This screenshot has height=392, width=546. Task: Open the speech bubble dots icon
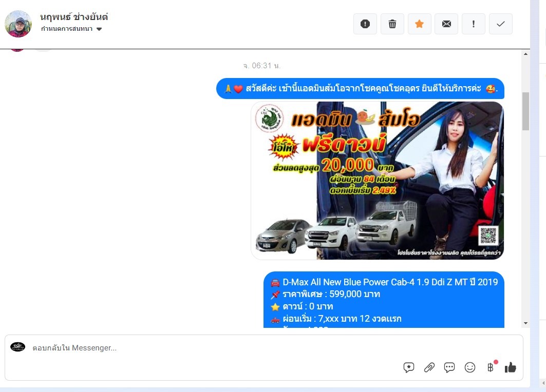(x=449, y=367)
